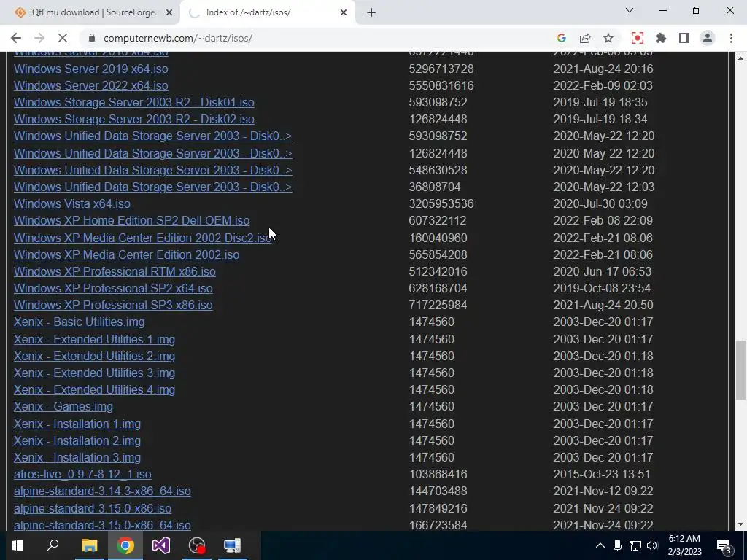Open Xenix - Extended Utilities 1.img
The height and width of the screenshot is (560, 747).
point(94,339)
